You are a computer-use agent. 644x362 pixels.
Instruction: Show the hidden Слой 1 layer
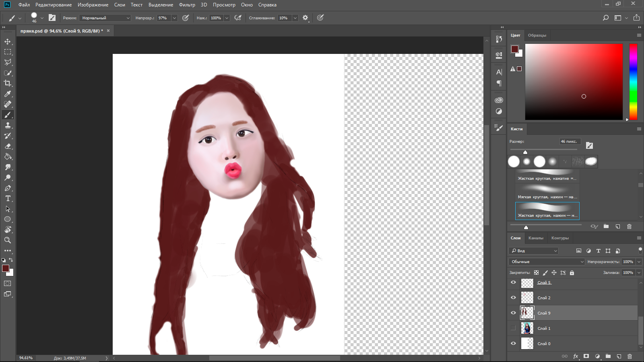(513, 328)
